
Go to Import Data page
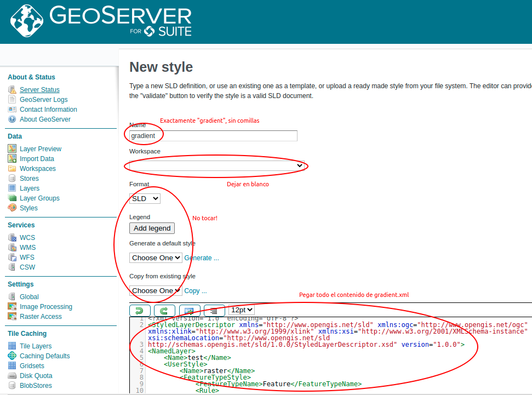[37, 158]
